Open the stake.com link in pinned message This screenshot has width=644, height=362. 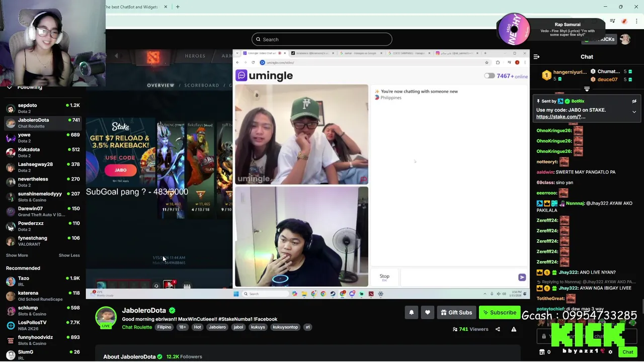point(560,117)
